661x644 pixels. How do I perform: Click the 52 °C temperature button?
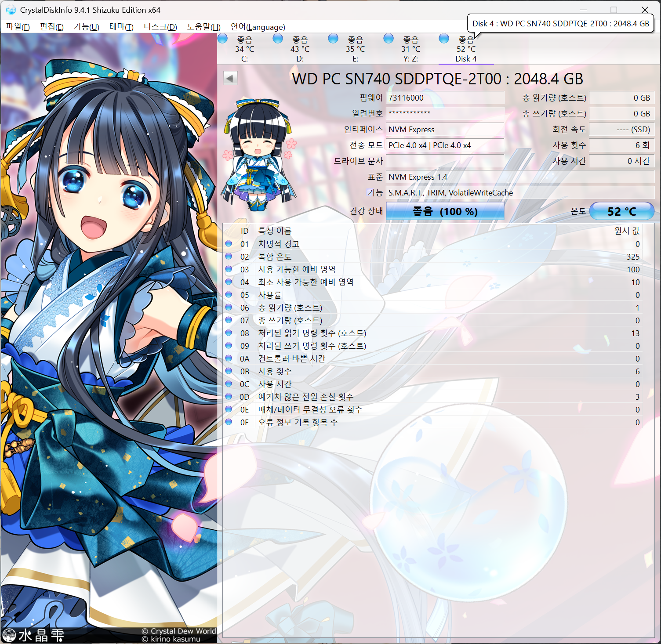point(621,211)
